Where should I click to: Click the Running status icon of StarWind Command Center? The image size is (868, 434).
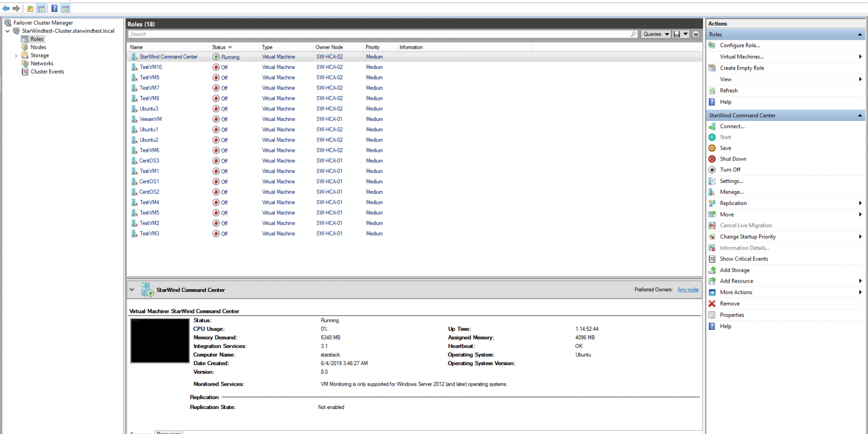tap(216, 57)
